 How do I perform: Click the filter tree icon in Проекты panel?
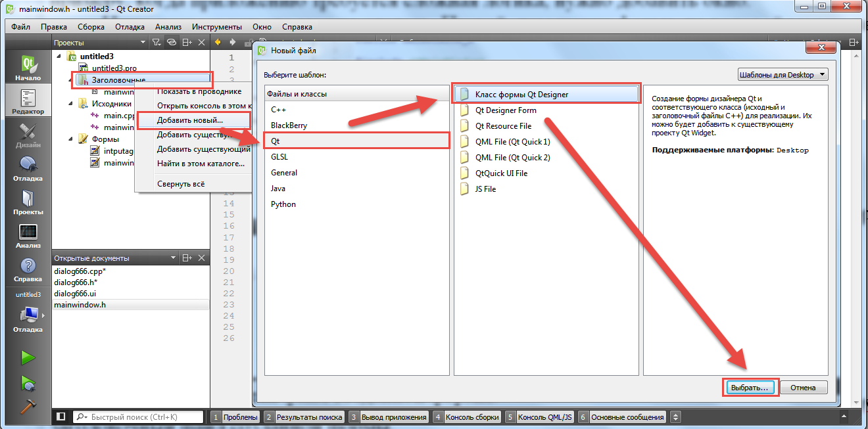(156, 42)
